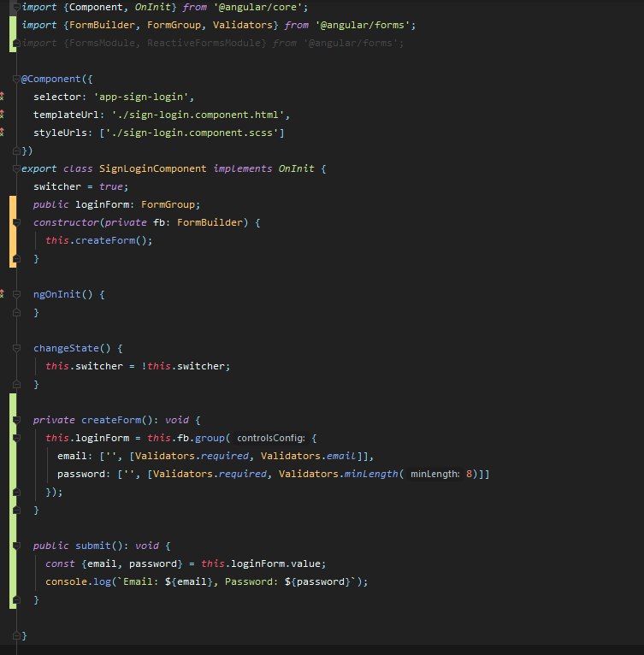
Task: Collapse the ngOnInit method fold marker
Action: (x=17, y=294)
